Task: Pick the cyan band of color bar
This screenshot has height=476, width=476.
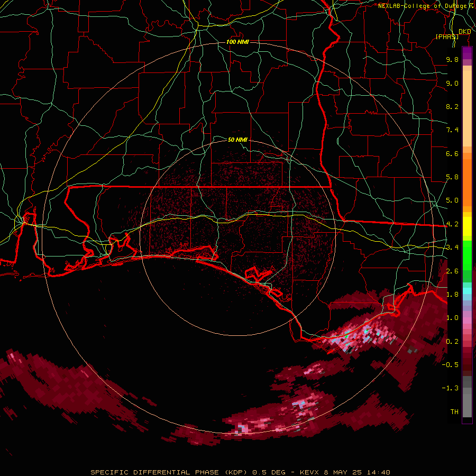Action: (467, 291)
